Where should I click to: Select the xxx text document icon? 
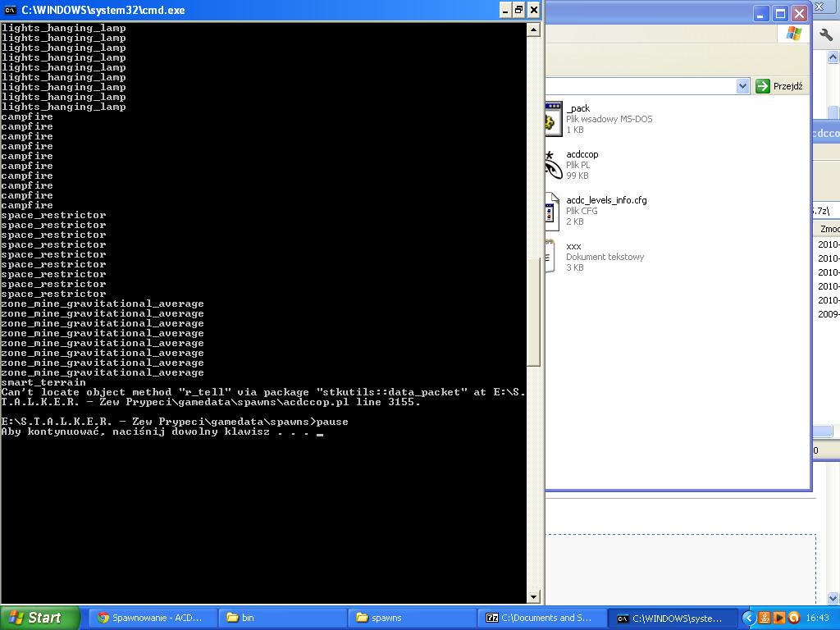pyautogui.click(x=554, y=257)
